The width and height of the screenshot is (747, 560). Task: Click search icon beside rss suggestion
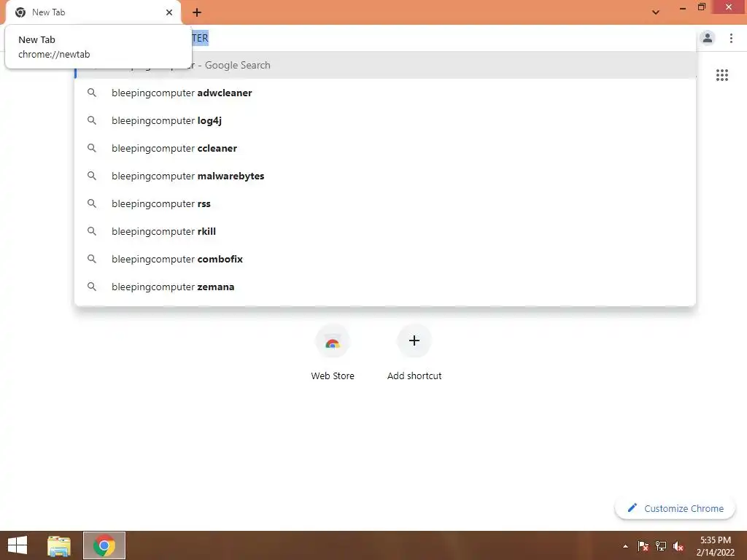pos(91,203)
